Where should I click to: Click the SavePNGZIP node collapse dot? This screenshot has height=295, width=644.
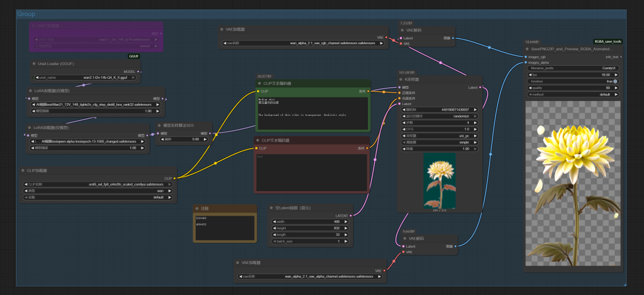[527, 49]
